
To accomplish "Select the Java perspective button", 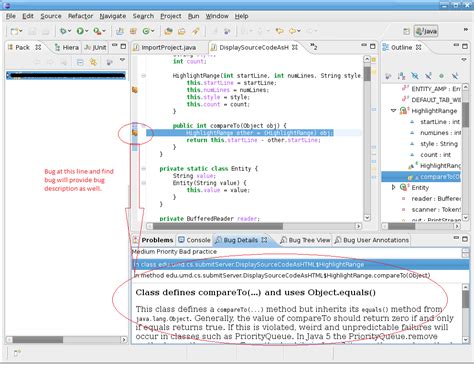I will pyautogui.click(x=426, y=31).
